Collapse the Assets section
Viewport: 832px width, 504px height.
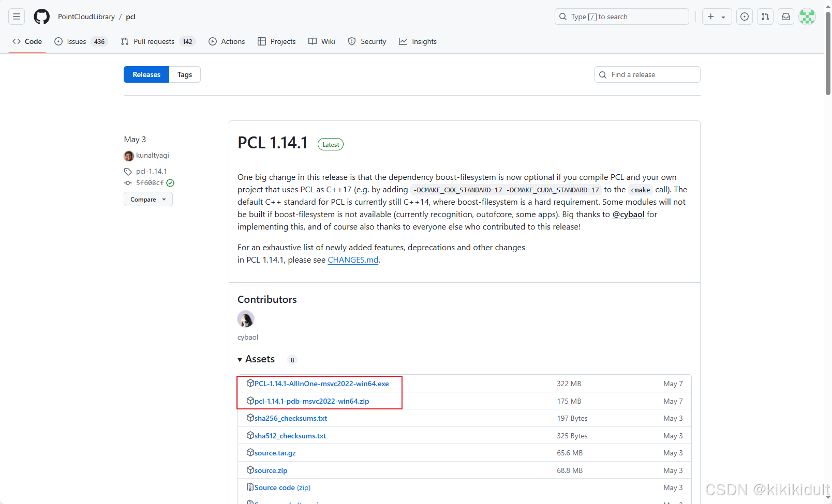pos(256,359)
